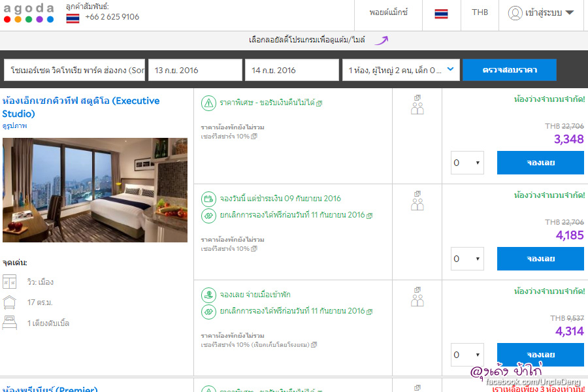Viewport: 588px width, 392px height.
Task: Click the user profile icon at top right
Action: pyautogui.click(x=515, y=13)
